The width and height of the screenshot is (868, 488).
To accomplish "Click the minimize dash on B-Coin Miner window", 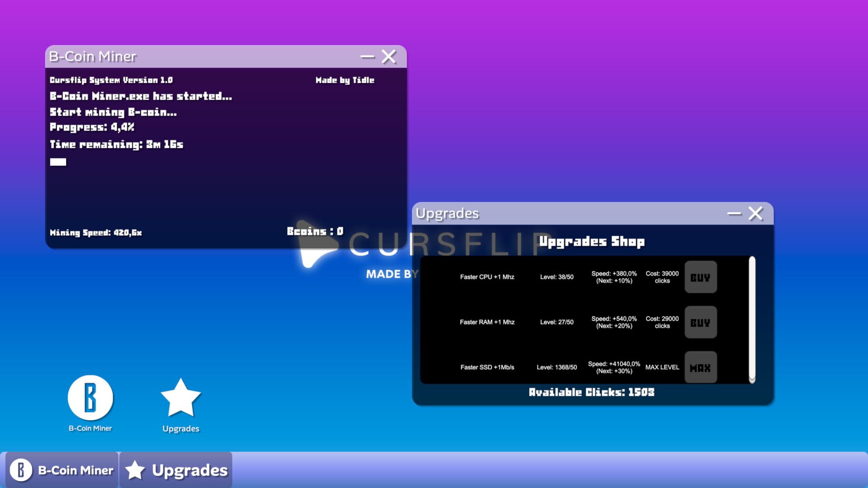I will (x=367, y=56).
